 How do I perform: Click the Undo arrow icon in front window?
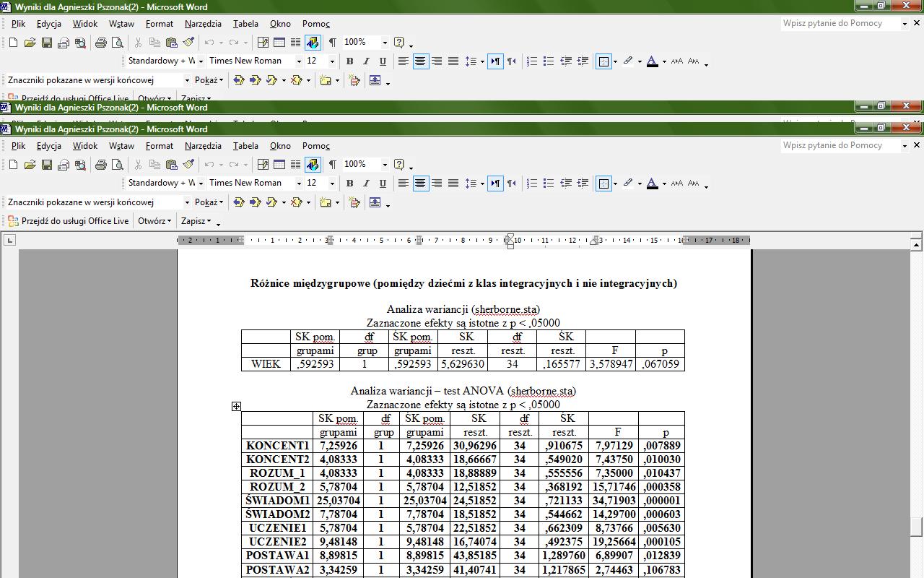[209, 165]
